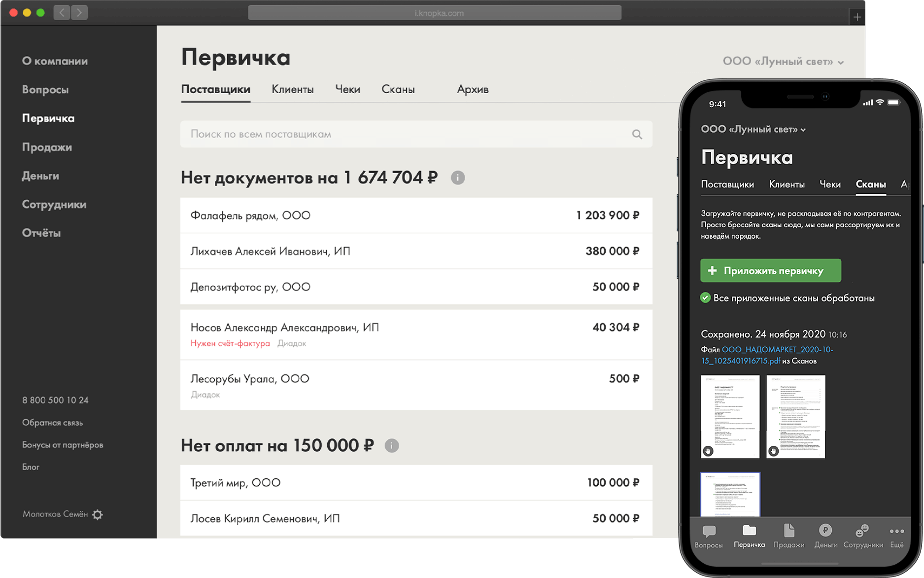
Task: Click the browser address bar i.knopka.com
Action: click(x=435, y=13)
